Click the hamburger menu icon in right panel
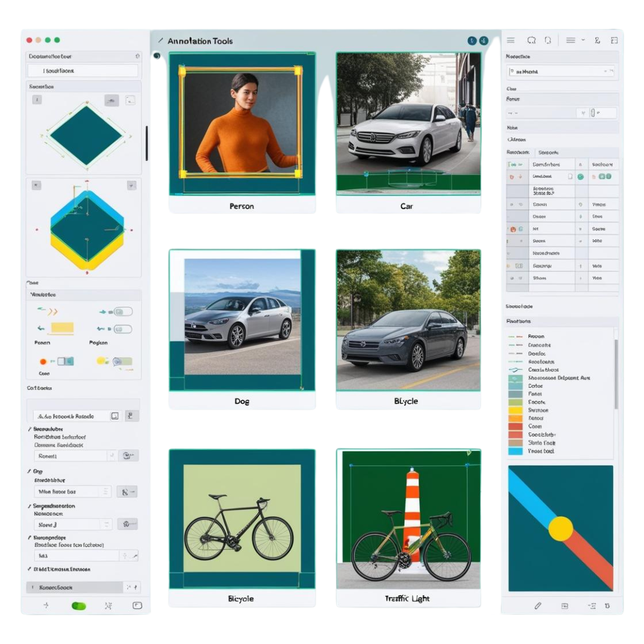644x644 pixels. [510, 40]
